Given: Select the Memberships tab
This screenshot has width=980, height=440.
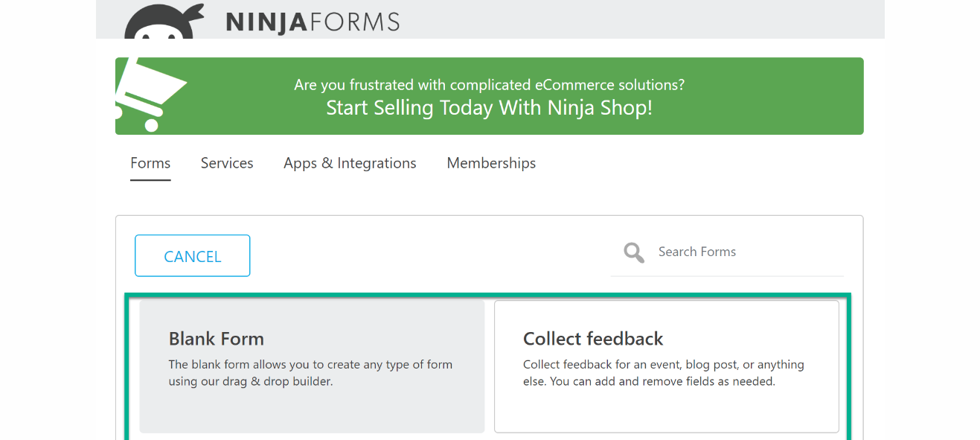Looking at the screenshot, I should tap(491, 163).
